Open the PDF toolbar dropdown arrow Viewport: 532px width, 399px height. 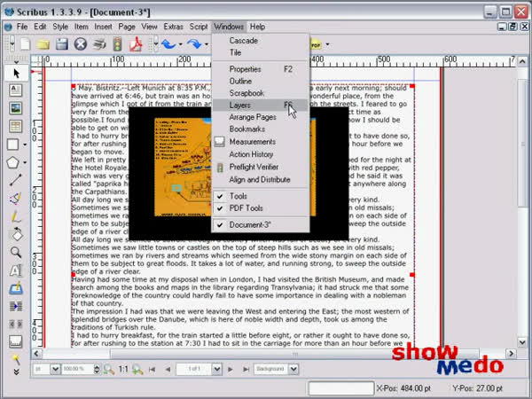tap(327, 44)
